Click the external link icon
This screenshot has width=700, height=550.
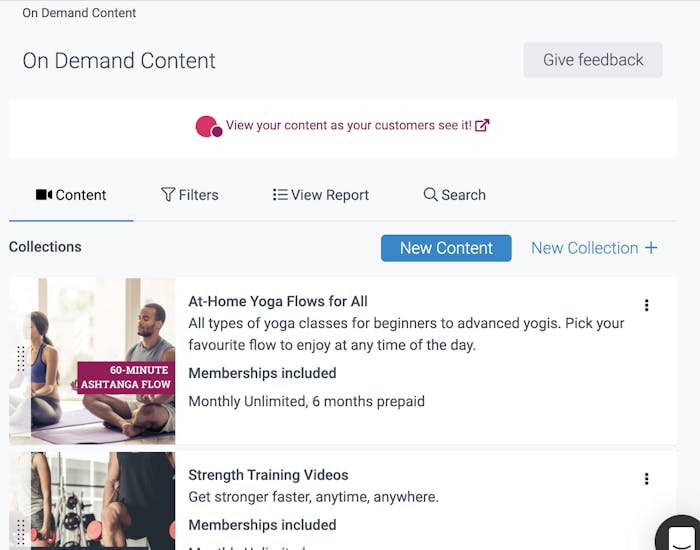tap(482, 126)
